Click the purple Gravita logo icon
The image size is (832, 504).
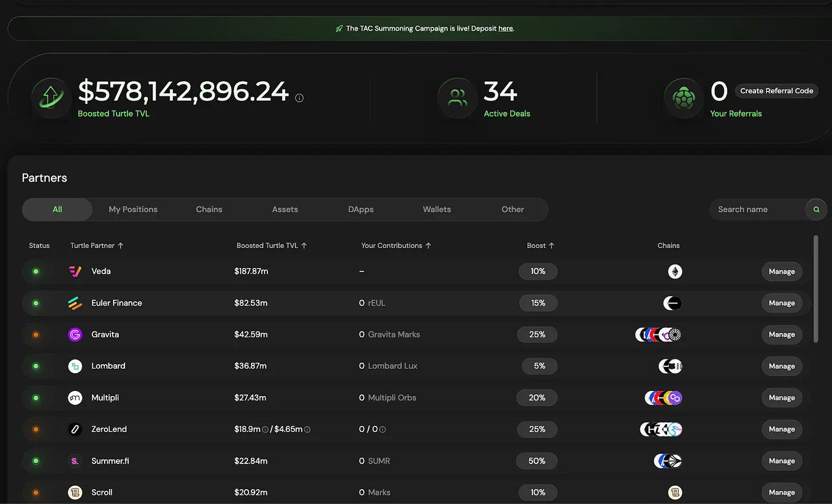coord(75,334)
